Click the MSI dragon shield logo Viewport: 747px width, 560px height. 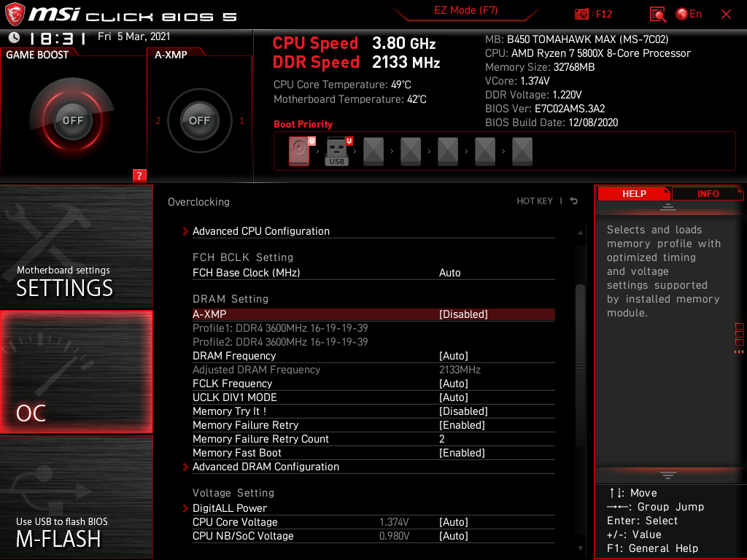[15, 14]
